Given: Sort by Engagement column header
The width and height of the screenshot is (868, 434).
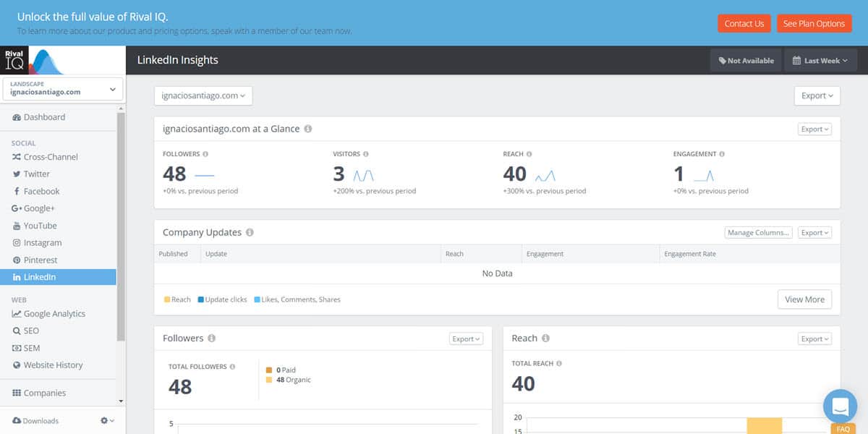Looking at the screenshot, I should pyautogui.click(x=590, y=254).
